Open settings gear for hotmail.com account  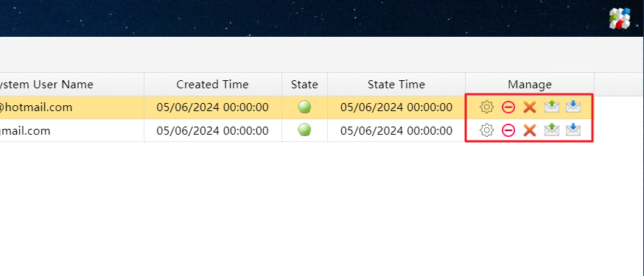[x=486, y=107]
